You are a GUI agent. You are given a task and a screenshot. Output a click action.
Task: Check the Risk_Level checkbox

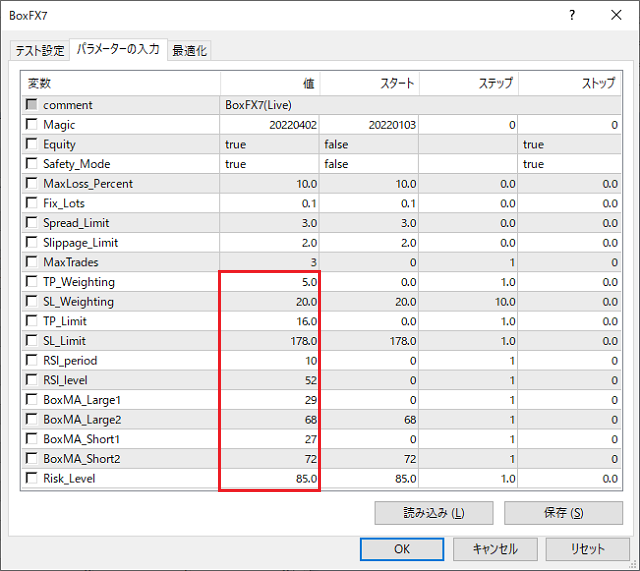pos(31,478)
